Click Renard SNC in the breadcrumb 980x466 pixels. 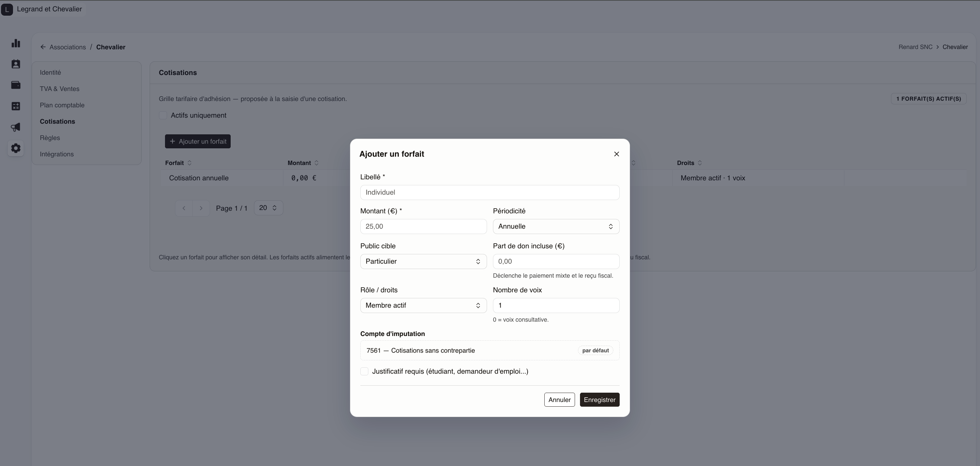pos(915,47)
